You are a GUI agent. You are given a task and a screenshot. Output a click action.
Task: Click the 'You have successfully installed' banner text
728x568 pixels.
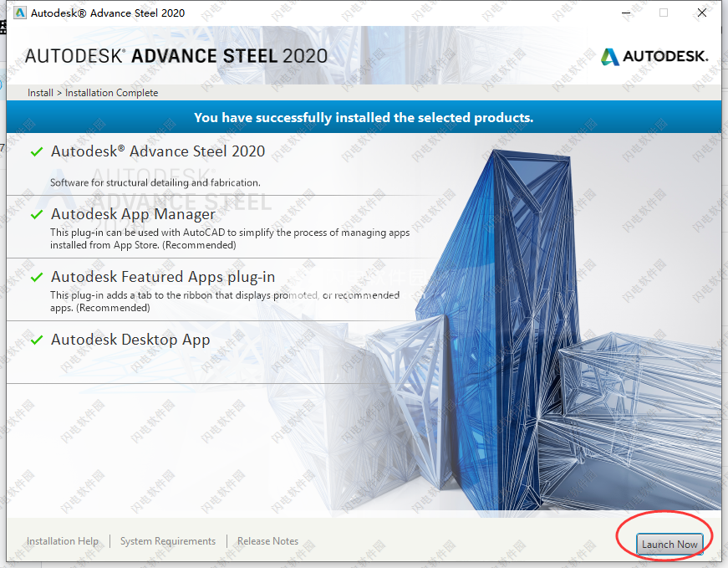(364, 118)
